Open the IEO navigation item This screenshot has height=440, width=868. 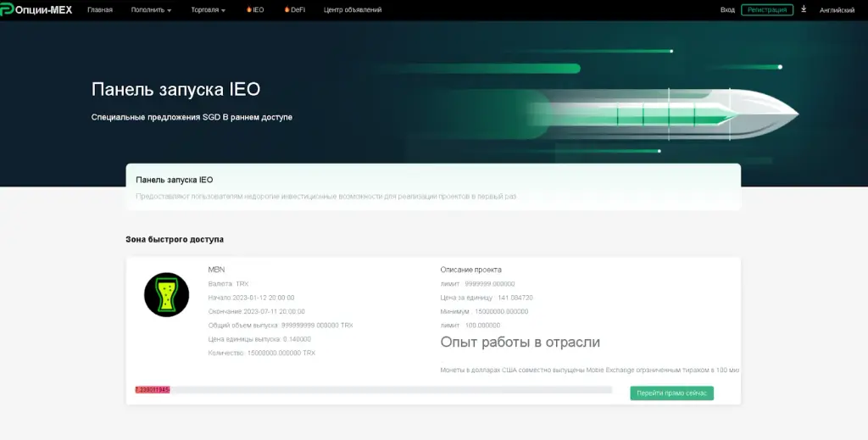click(x=255, y=10)
